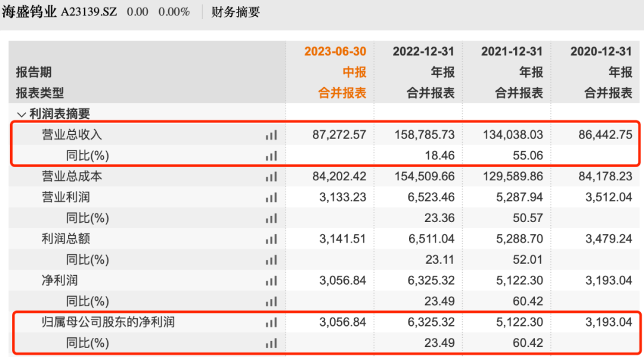
Task: Click the 2022-12-31 column header
Action: coord(423,52)
